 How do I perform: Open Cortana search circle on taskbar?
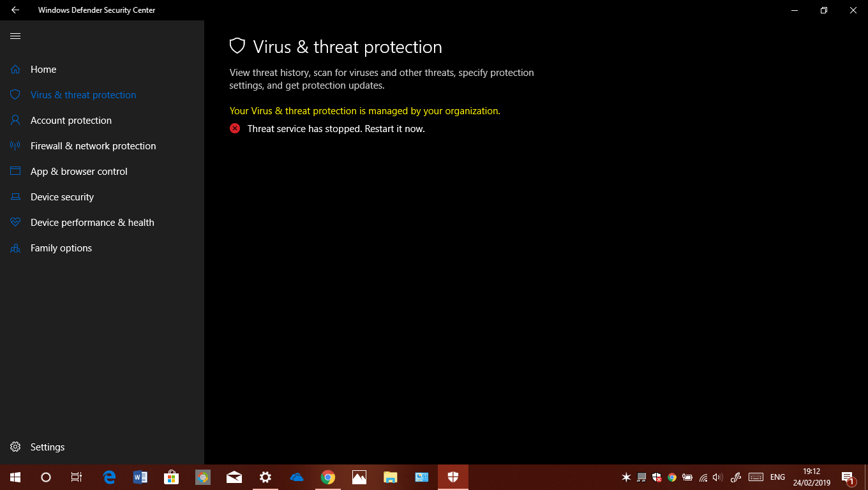coord(46,477)
